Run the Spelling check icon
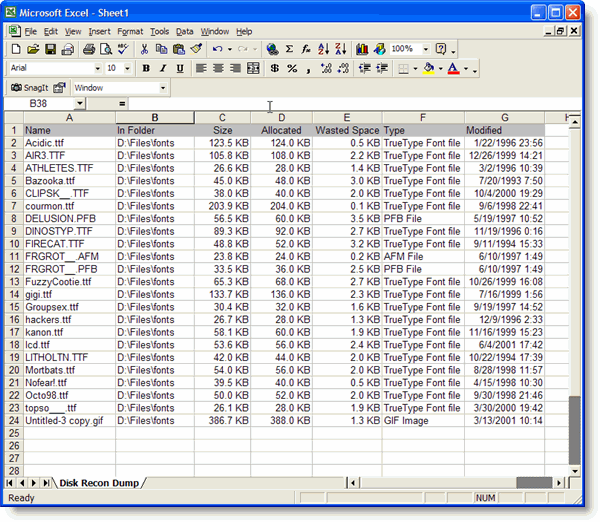The width and height of the screenshot is (600, 522). (x=123, y=49)
